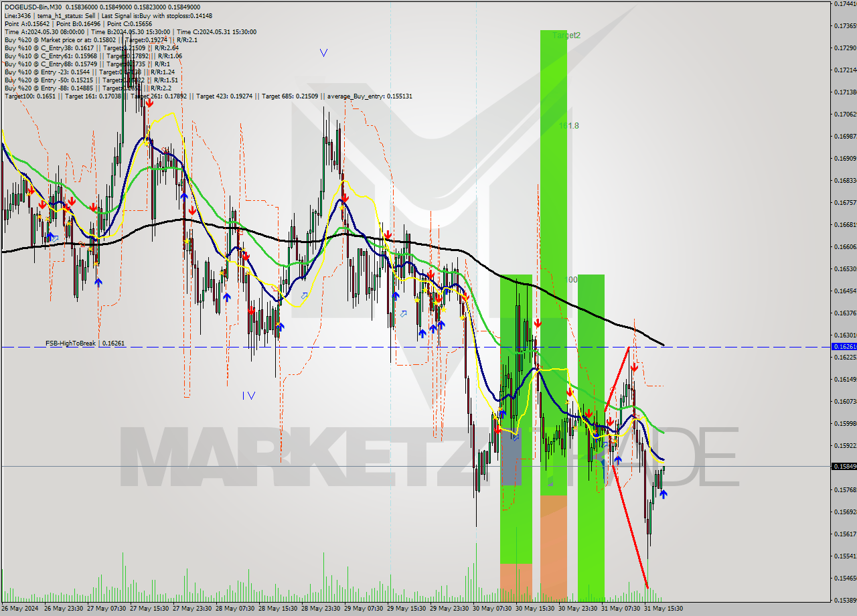Click the FSB-HighToBreak 0.16261 line label

click(85, 343)
